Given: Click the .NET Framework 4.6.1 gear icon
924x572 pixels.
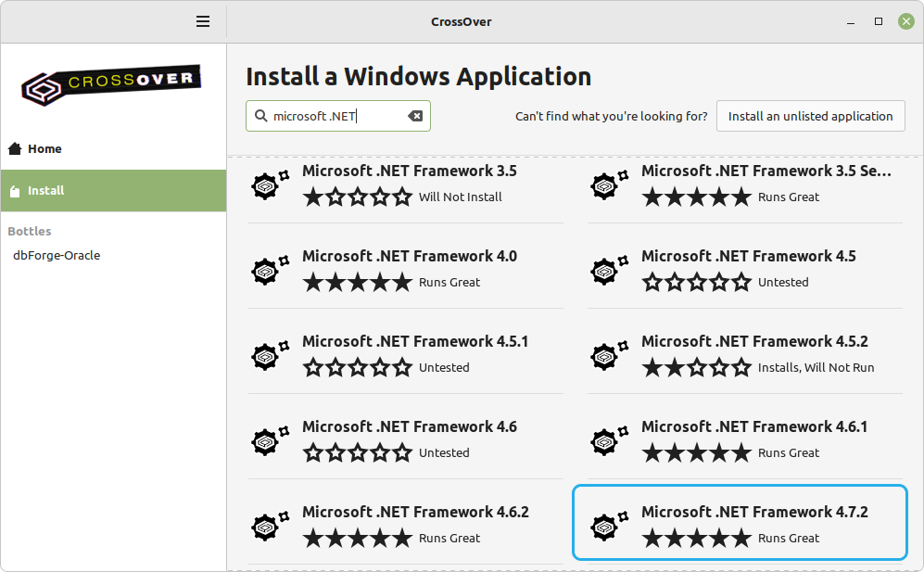Looking at the screenshot, I should pos(609,440).
